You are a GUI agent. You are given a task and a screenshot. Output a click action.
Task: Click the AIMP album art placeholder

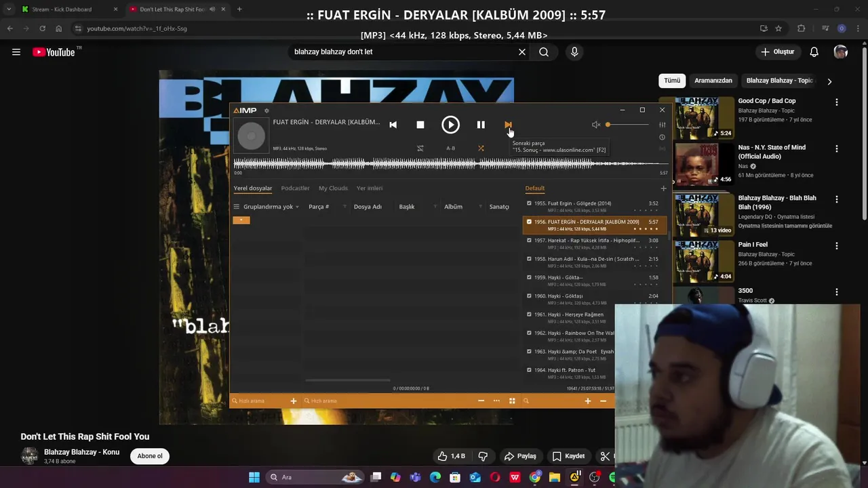coord(251,136)
